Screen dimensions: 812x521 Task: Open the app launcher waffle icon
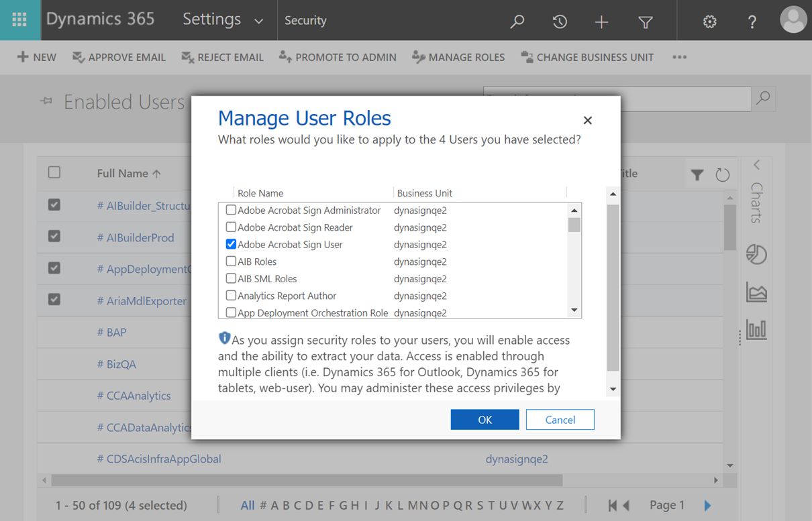pos(19,20)
